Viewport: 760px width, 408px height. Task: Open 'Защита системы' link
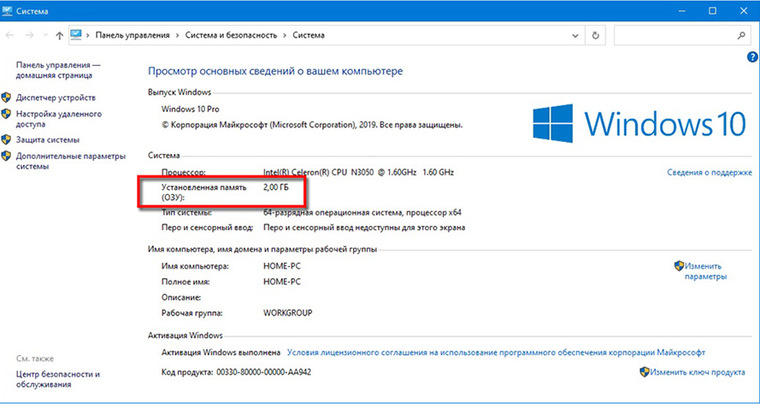pyautogui.click(x=48, y=140)
